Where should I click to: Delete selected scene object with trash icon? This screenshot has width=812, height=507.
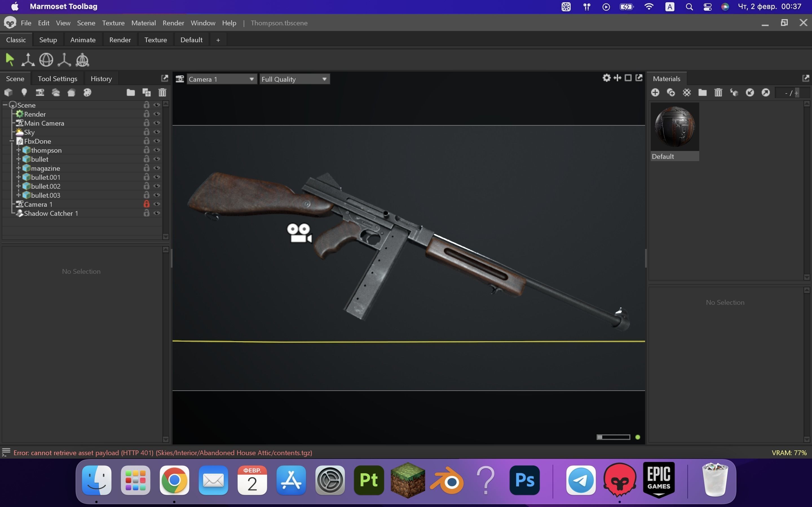click(162, 93)
